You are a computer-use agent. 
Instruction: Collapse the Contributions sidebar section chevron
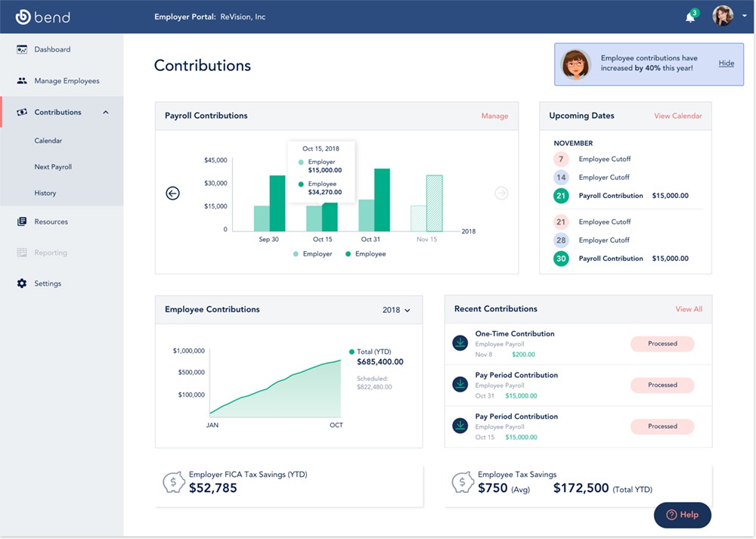[106, 113]
